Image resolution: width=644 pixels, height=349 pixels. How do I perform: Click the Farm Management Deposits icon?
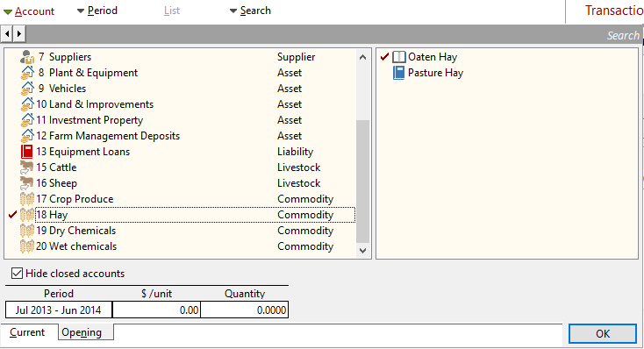point(27,136)
